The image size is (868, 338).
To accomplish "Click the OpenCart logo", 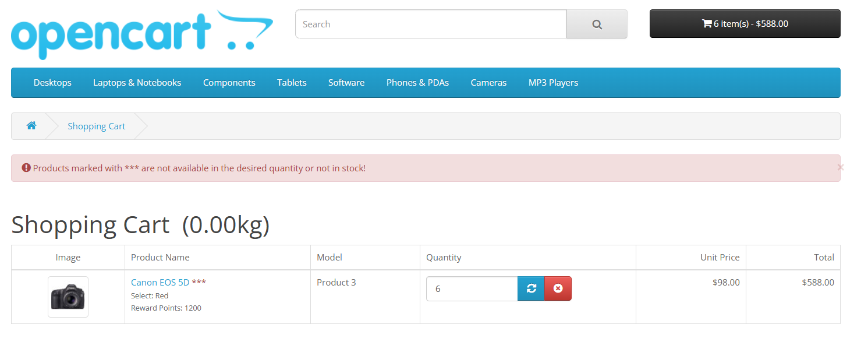I will 142,34.
